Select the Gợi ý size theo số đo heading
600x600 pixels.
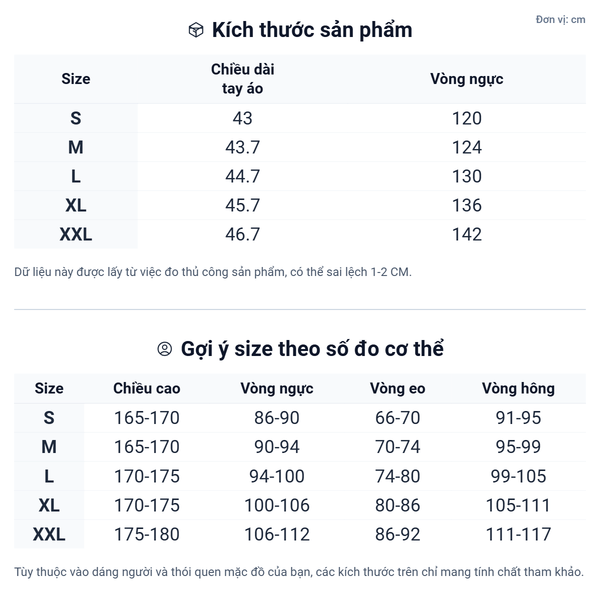[x=312, y=349]
